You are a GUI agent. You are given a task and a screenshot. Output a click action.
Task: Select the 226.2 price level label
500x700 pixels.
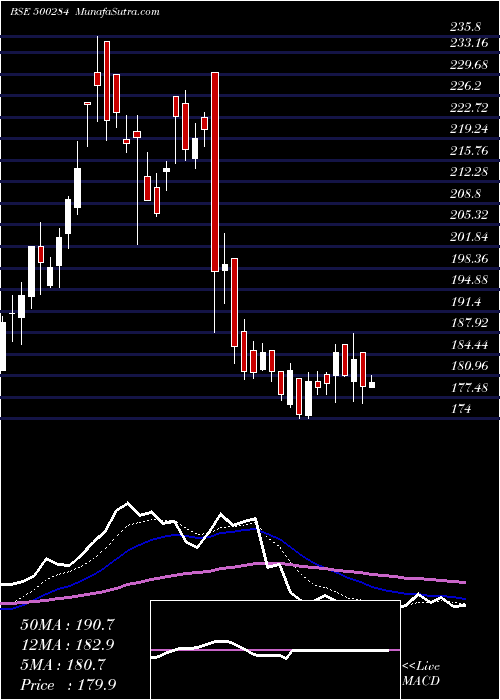(465, 86)
